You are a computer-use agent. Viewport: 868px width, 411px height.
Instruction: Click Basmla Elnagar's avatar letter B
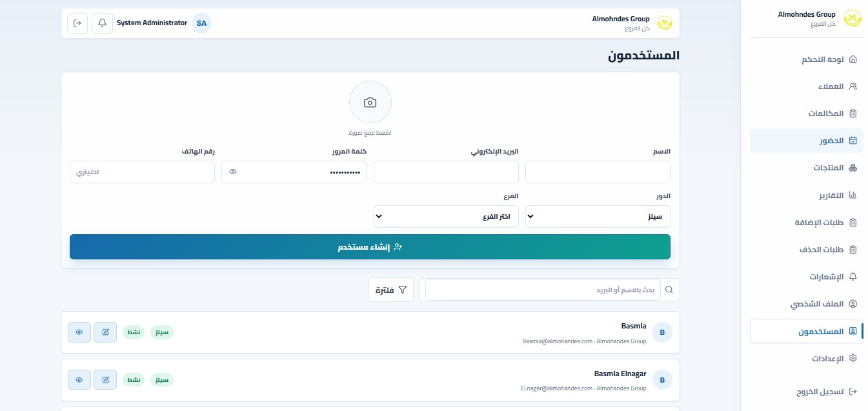point(662,381)
